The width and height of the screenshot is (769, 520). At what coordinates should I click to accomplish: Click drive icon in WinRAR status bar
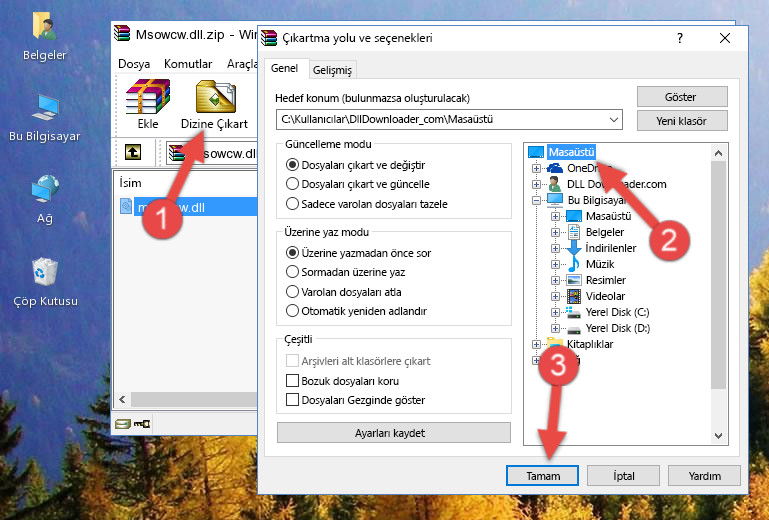pyautogui.click(x=123, y=424)
